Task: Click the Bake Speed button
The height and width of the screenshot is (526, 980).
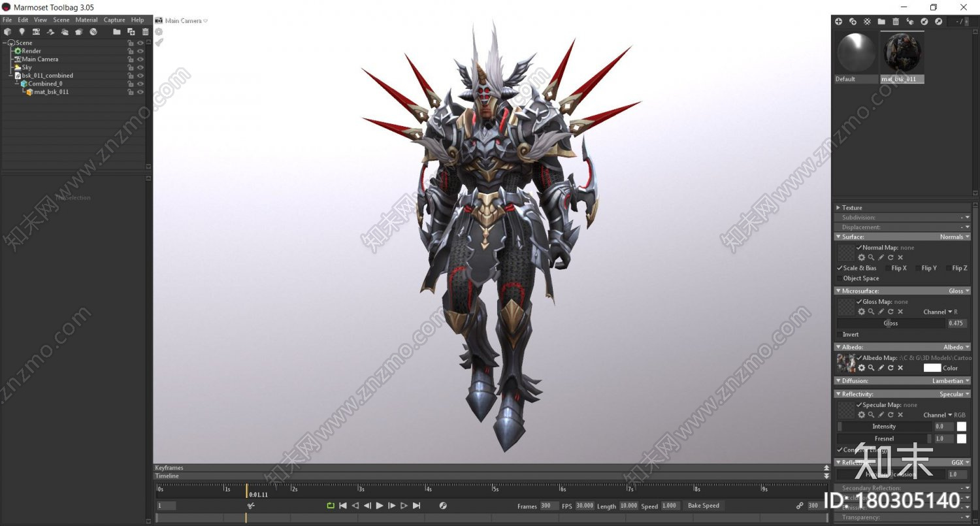Action: click(704, 506)
